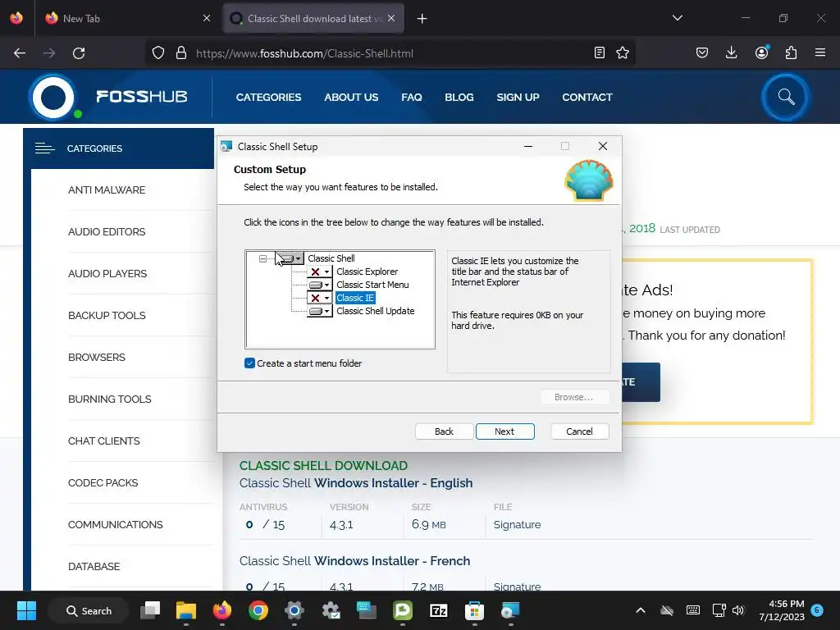The height and width of the screenshot is (630, 840).
Task: Bookmark this page with star icon
Action: [x=623, y=53]
